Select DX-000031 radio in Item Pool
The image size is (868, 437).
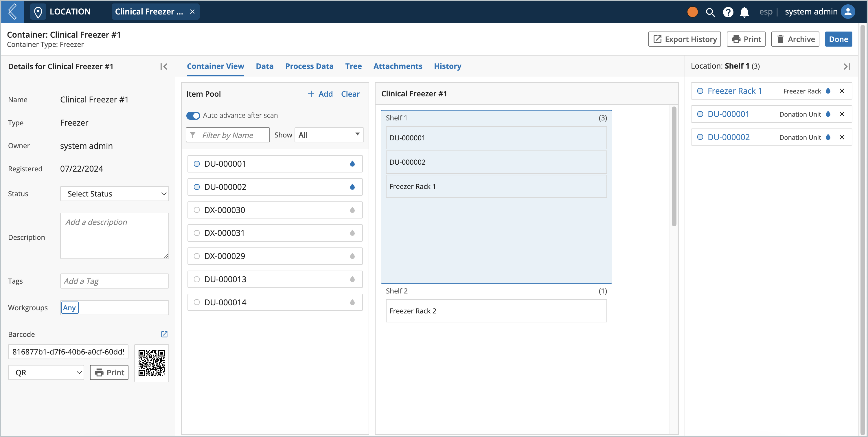pos(197,233)
